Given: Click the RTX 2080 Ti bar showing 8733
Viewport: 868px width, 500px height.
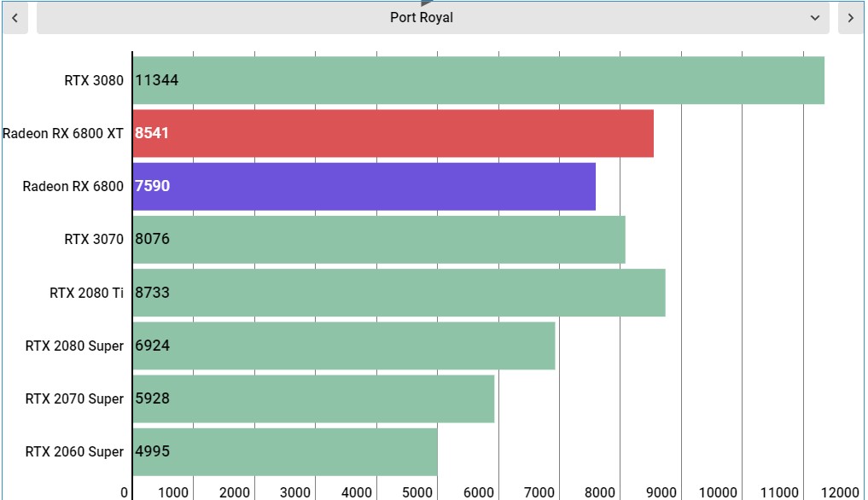Looking at the screenshot, I should [399, 293].
